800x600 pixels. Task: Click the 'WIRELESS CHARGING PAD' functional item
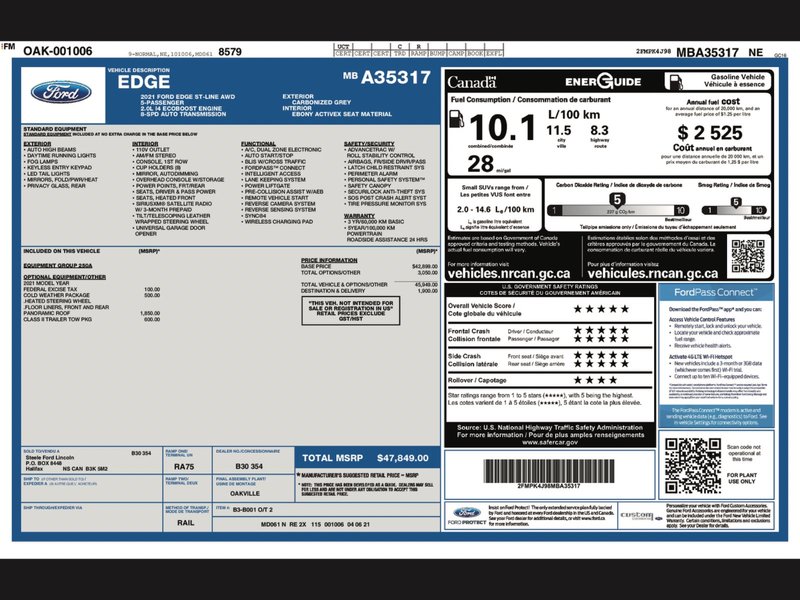(x=277, y=222)
